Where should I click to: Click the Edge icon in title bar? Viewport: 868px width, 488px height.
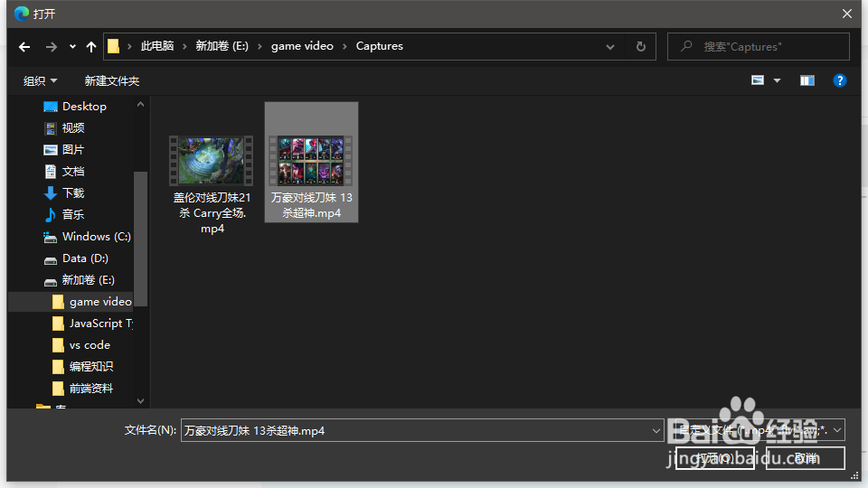point(22,14)
